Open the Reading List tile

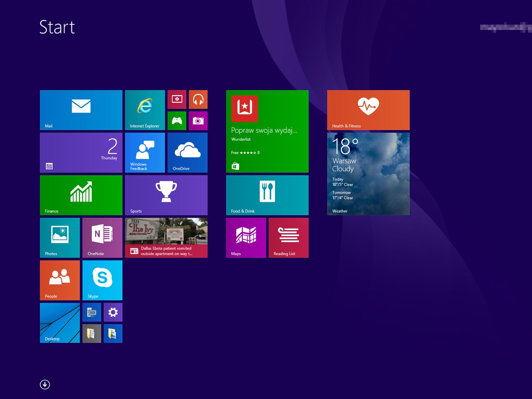pyautogui.click(x=288, y=238)
